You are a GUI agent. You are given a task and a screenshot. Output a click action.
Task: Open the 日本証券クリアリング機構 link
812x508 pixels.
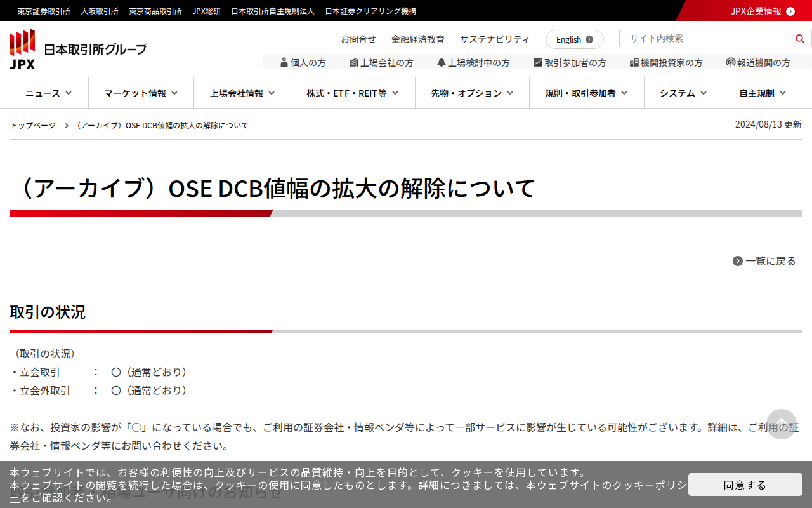tap(370, 11)
